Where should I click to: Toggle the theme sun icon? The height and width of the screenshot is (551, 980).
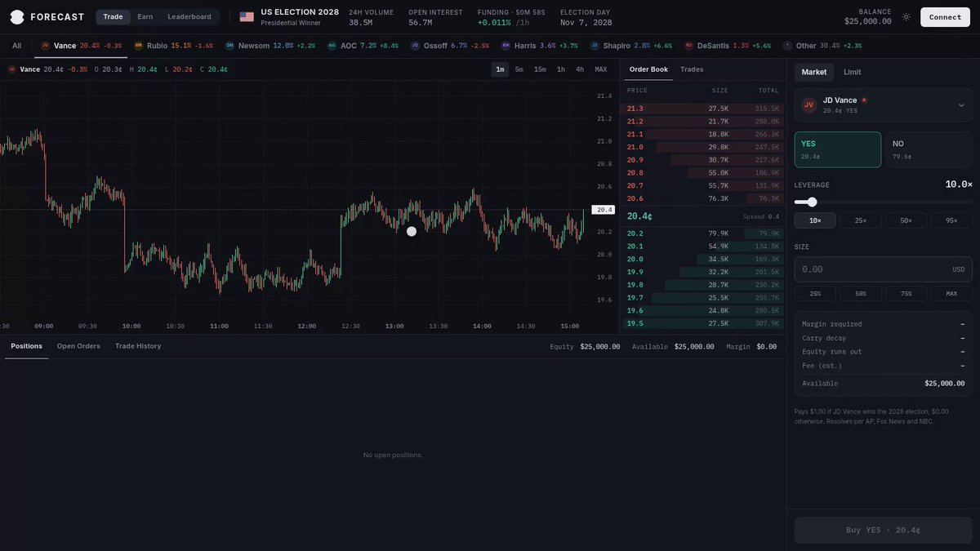click(906, 16)
